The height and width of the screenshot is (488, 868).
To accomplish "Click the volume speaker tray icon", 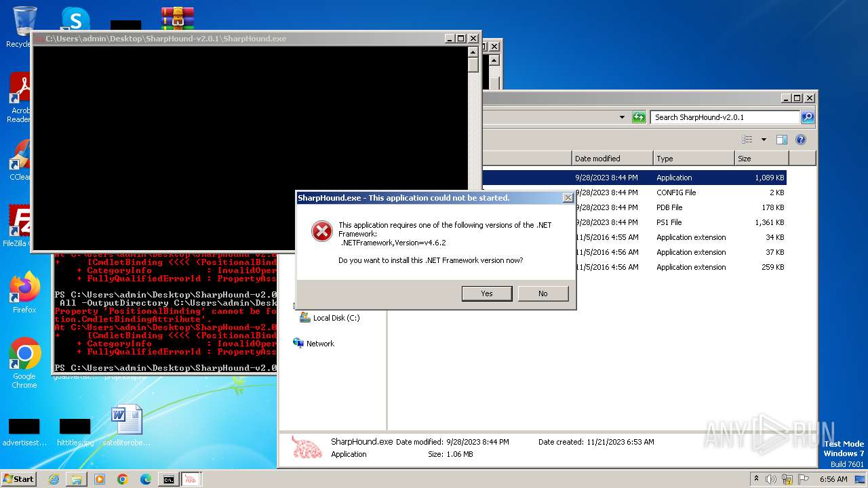I will 772,479.
